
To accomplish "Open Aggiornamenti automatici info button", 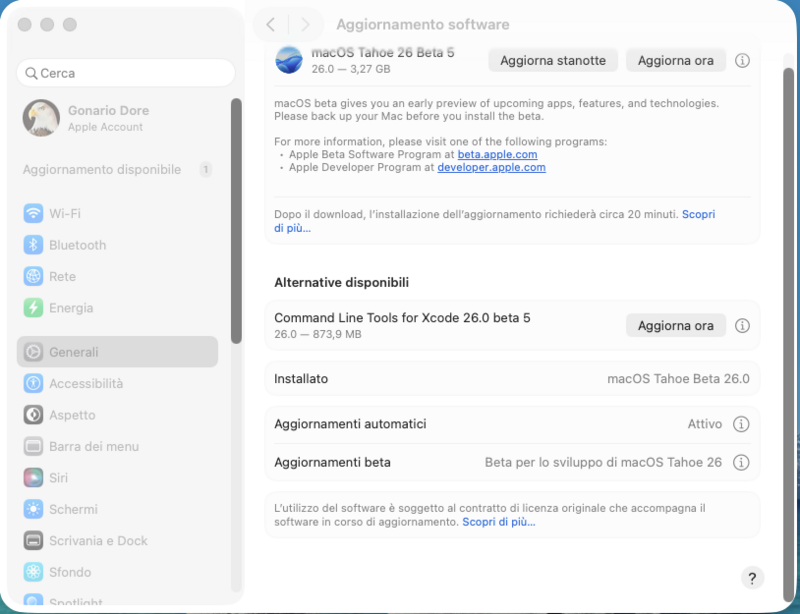I will pyautogui.click(x=741, y=424).
